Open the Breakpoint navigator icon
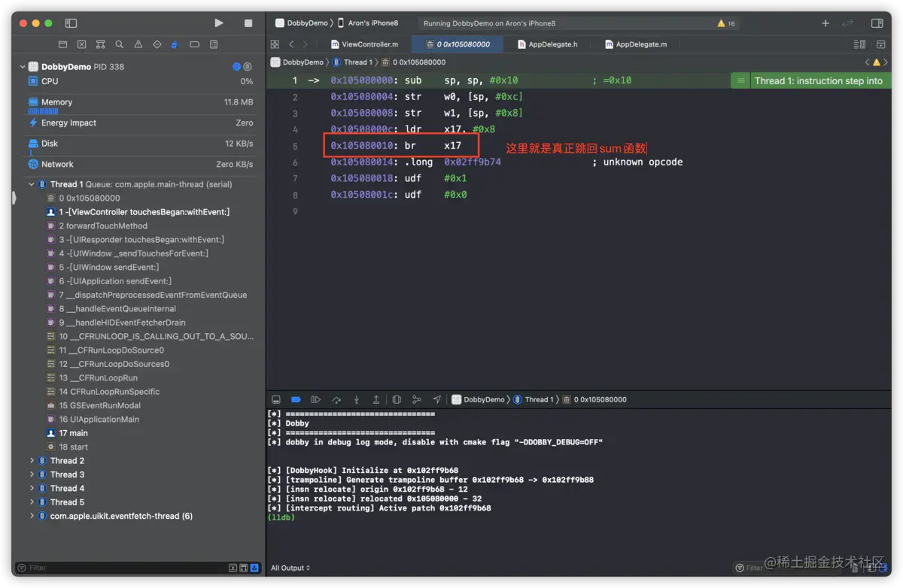The image size is (903, 588). pyautogui.click(x=194, y=44)
